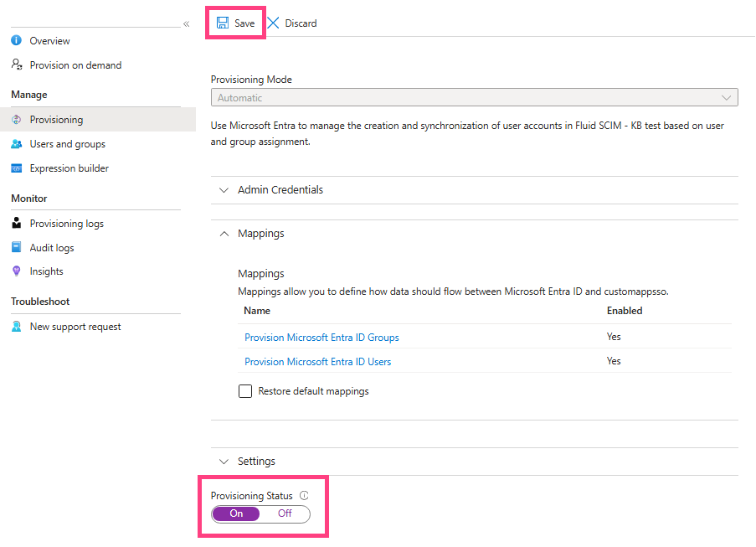Open the Provisioning Mode dropdown
756x547 pixels.
(475, 97)
